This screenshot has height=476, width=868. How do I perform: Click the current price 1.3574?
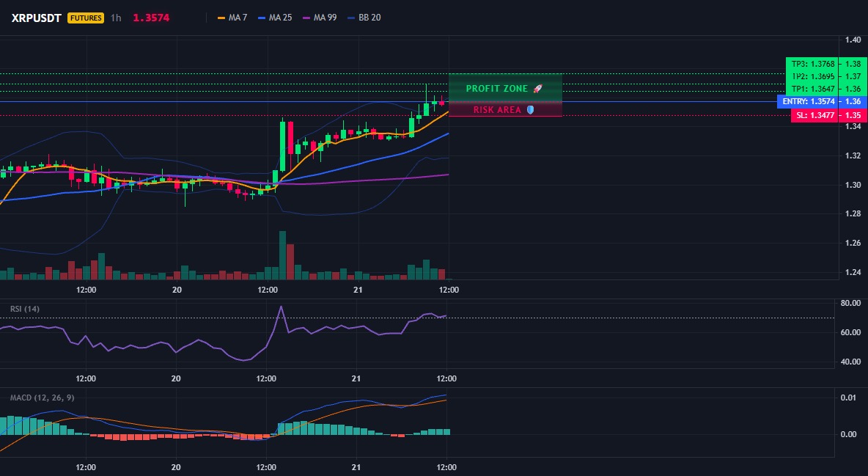[x=151, y=18]
